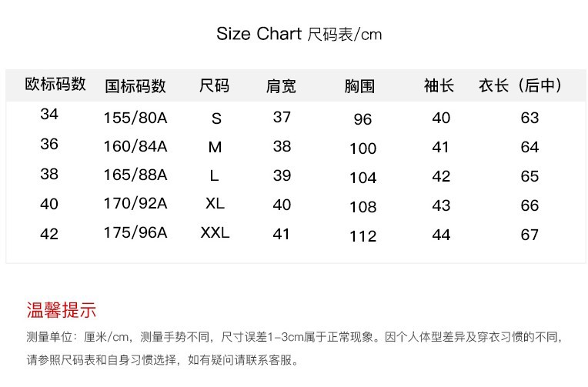Select the 欧标码数 column header
This screenshot has height=387, width=588.
(55, 85)
